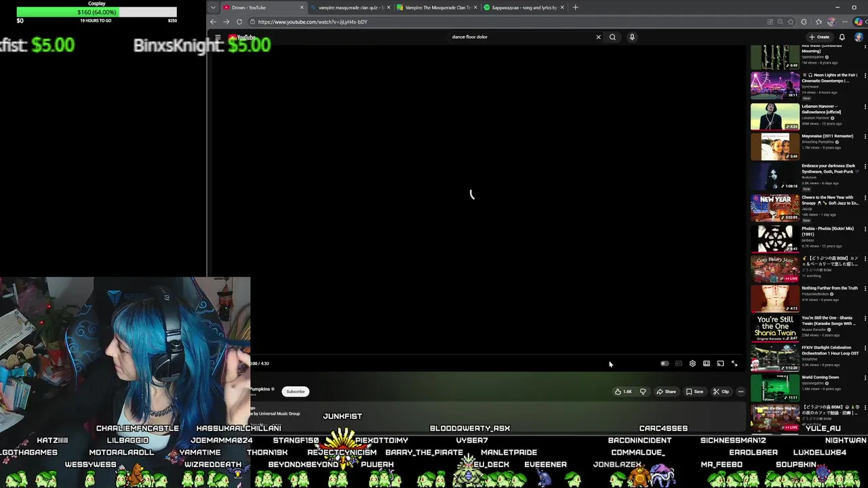Image resolution: width=868 pixels, height=488 pixels.
Task: Go forward with the browser forward arrow
Action: pos(226,22)
